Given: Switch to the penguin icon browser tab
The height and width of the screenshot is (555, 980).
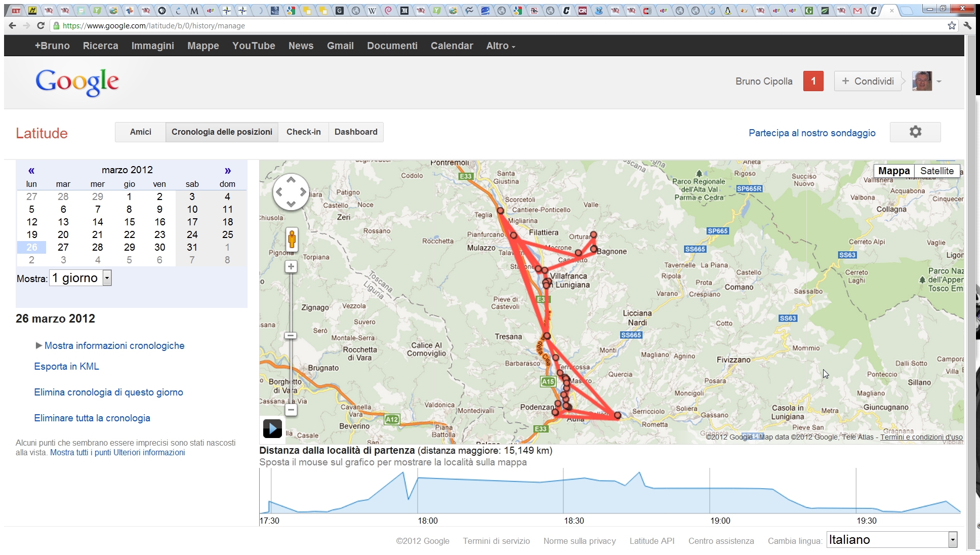Looking at the screenshot, I should [x=728, y=10].
